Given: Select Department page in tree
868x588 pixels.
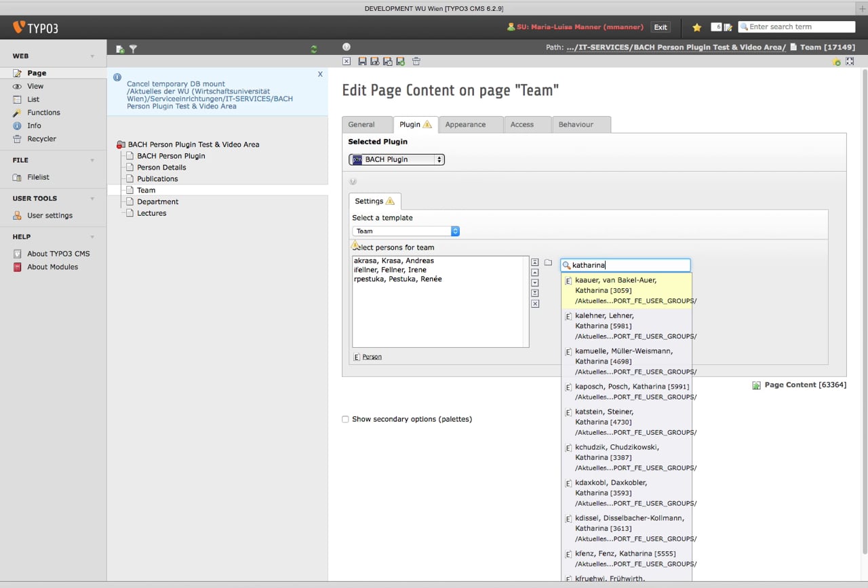Looking at the screenshot, I should pos(158,202).
